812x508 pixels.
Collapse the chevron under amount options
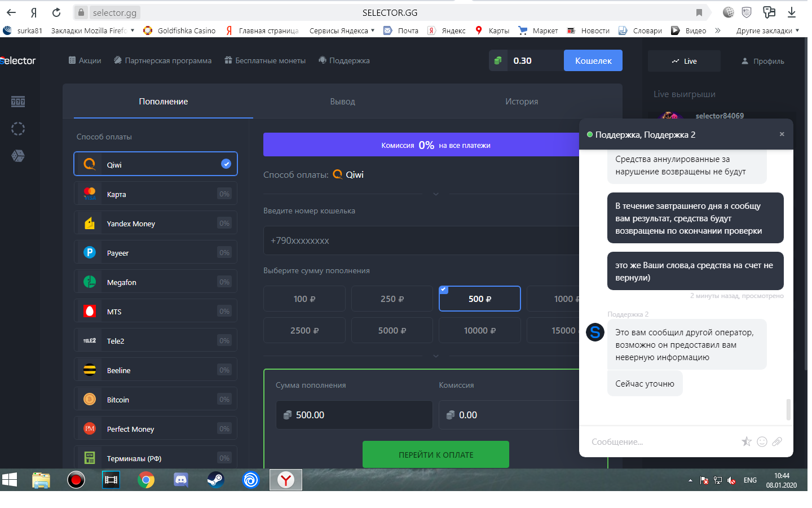[x=436, y=356]
